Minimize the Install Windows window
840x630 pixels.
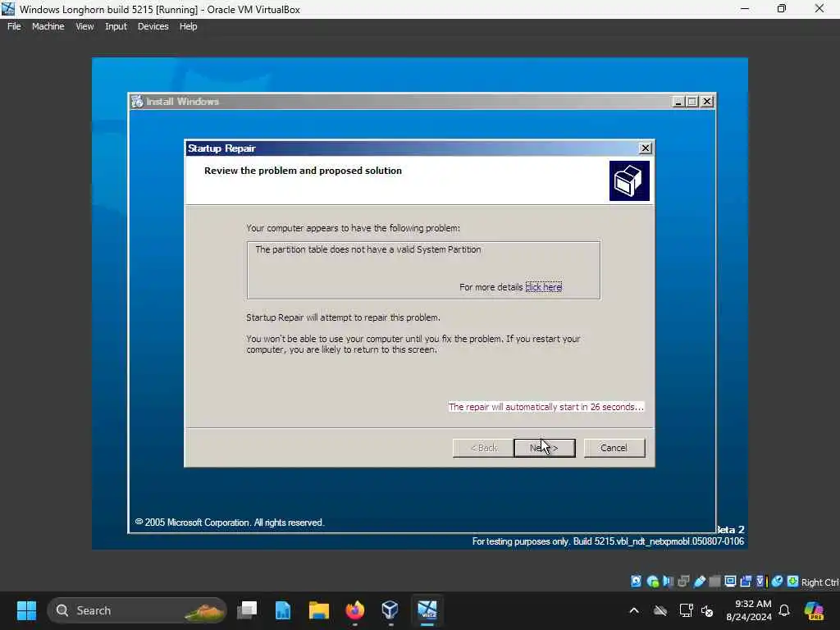tap(678, 101)
